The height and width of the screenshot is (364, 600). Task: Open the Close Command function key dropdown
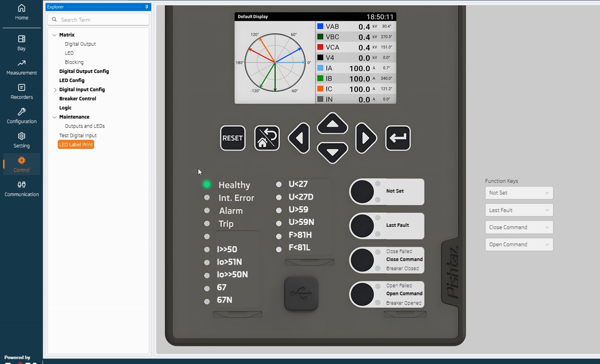pos(519,227)
